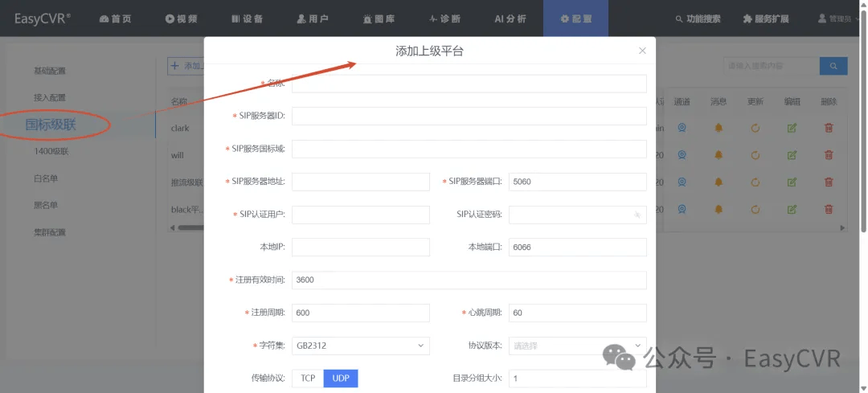Click the blue search magnifier button
The height and width of the screenshot is (393, 868).
(833, 66)
